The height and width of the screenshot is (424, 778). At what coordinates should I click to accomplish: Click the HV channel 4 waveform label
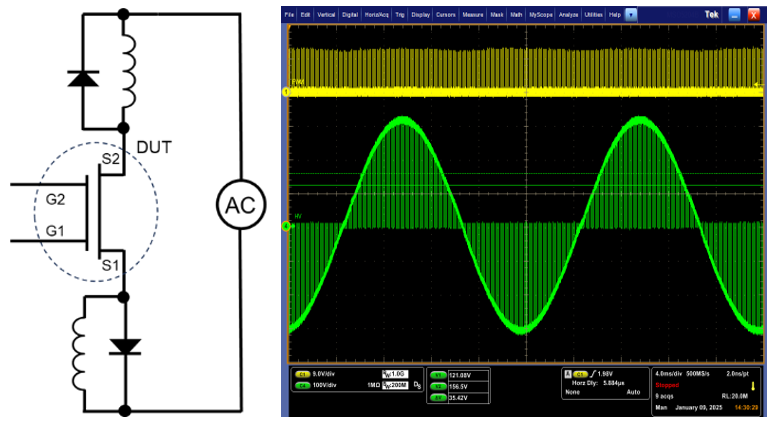[298, 217]
